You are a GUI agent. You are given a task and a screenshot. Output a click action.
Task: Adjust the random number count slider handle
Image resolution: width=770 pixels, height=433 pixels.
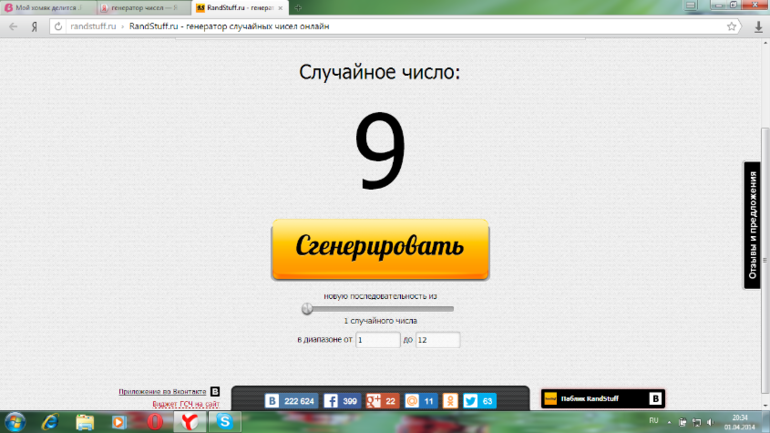307,309
